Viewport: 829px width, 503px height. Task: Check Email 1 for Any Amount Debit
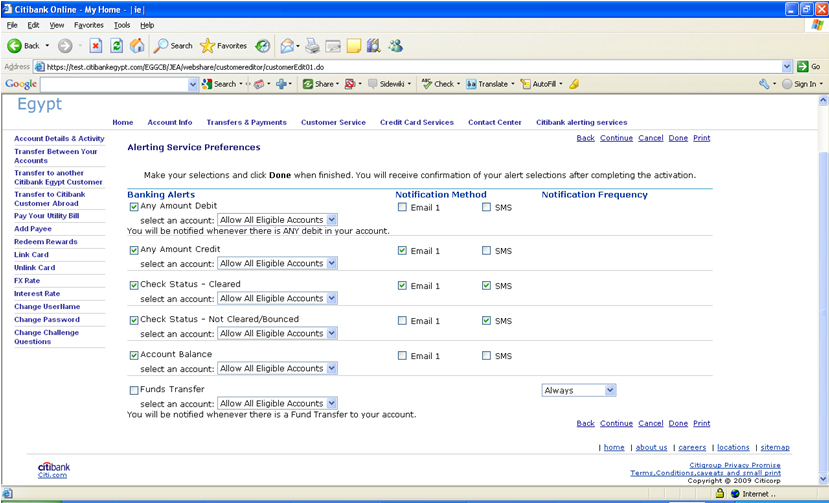402,208
